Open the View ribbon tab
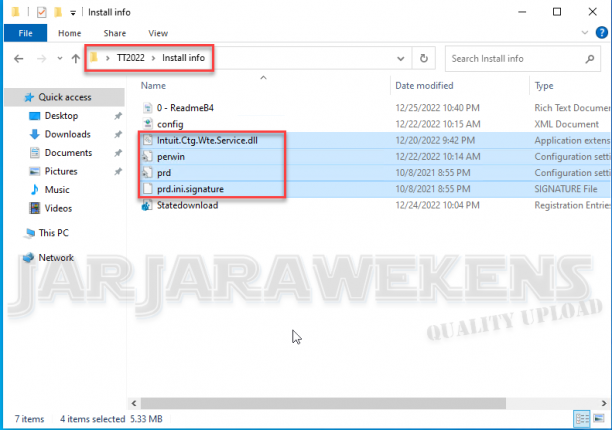This screenshot has height=430, width=612. click(158, 33)
